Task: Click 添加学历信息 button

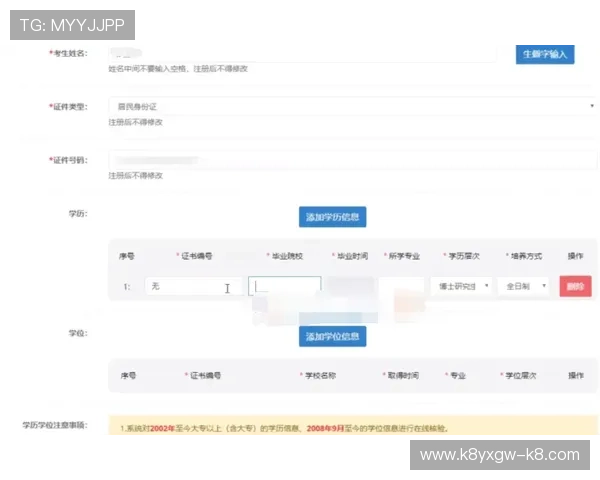Action: pyautogui.click(x=333, y=217)
